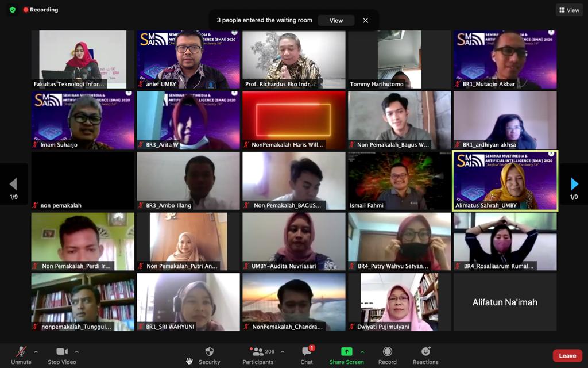Select Non Pemakalah_Bagus W... video tile
Screen dimensions: 588x368
point(400,120)
